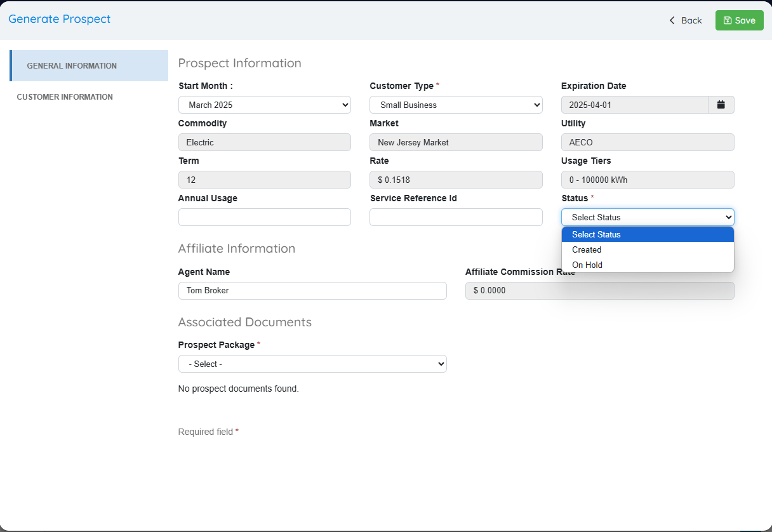Click the Utility field showing AECO
Screen dimensions: 772x532
(x=648, y=142)
